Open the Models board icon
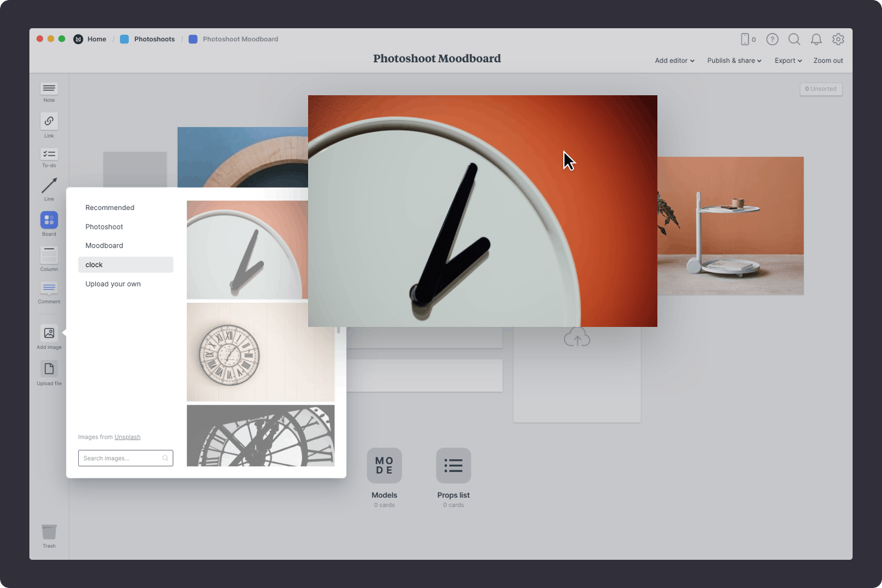Viewport: 882px width, 588px height. coord(385,466)
